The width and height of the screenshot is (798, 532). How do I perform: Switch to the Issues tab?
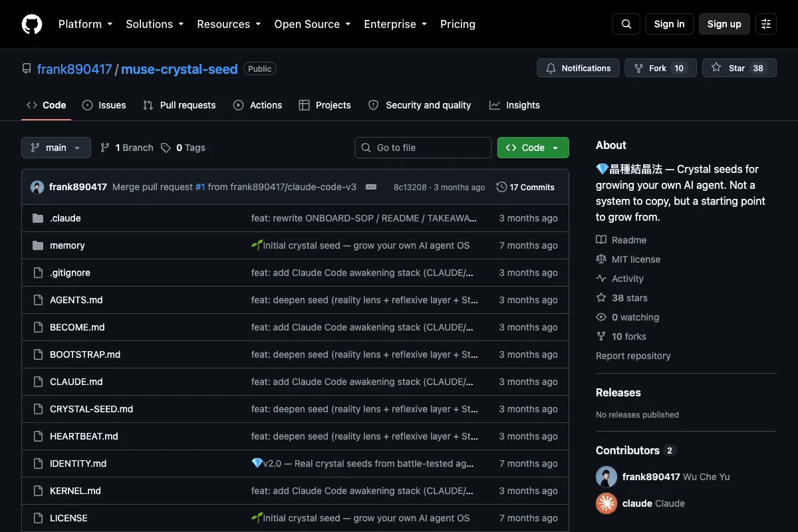(x=104, y=105)
